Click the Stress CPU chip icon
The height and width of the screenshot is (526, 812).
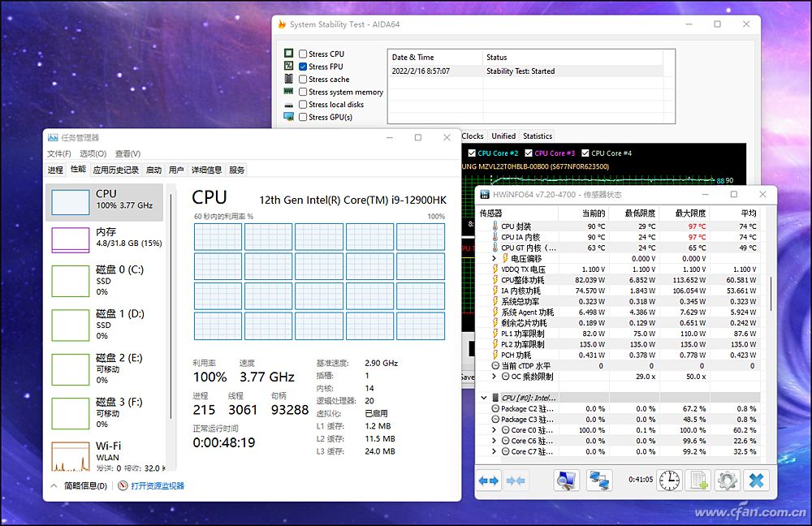(x=288, y=54)
